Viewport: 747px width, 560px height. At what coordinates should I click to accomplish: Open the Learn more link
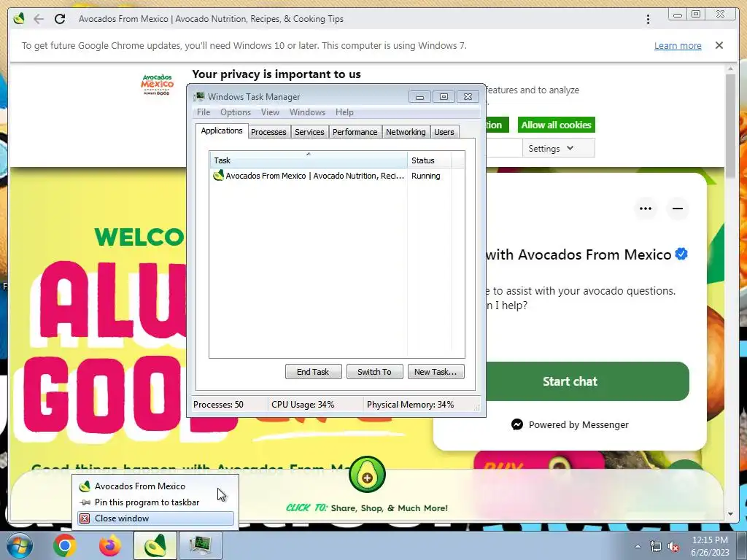pos(678,46)
